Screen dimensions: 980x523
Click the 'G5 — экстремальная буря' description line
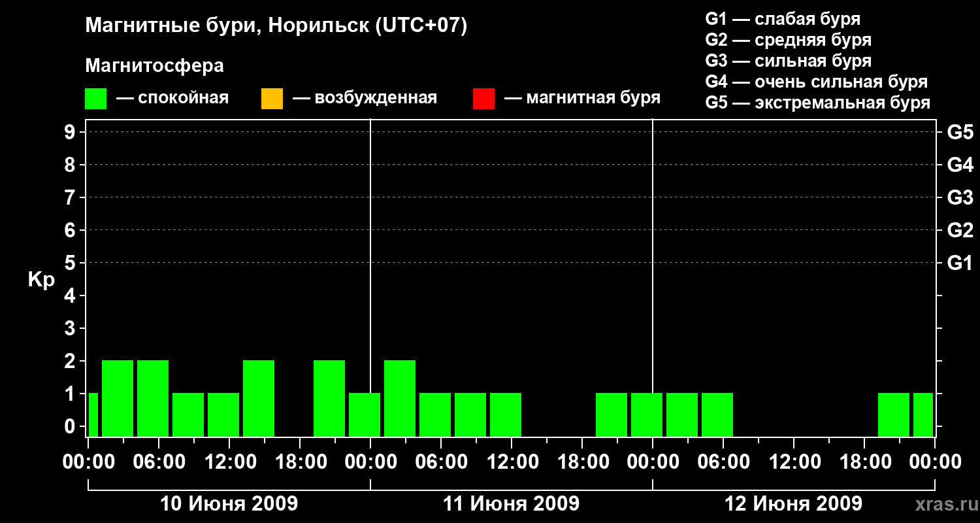[x=817, y=103]
